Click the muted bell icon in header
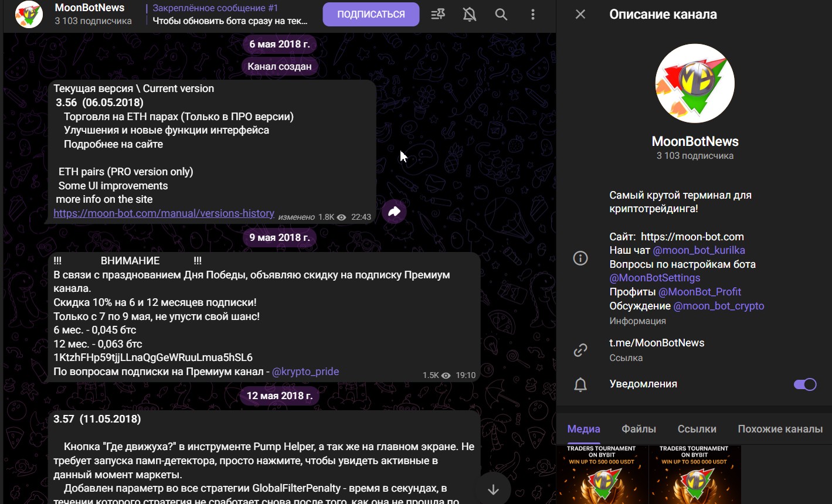 pos(469,15)
